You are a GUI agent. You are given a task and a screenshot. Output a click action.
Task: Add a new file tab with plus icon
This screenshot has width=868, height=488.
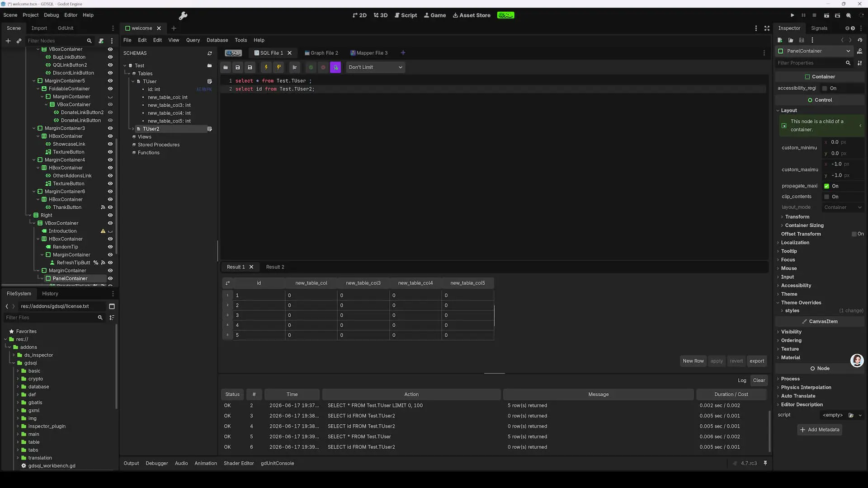click(x=403, y=53)
